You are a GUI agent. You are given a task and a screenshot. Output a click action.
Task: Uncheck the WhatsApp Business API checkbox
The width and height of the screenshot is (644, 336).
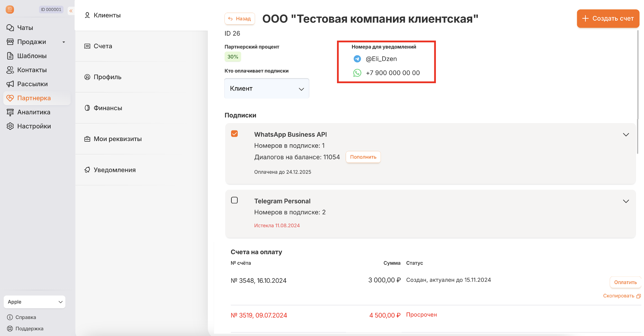pos(234,134)
